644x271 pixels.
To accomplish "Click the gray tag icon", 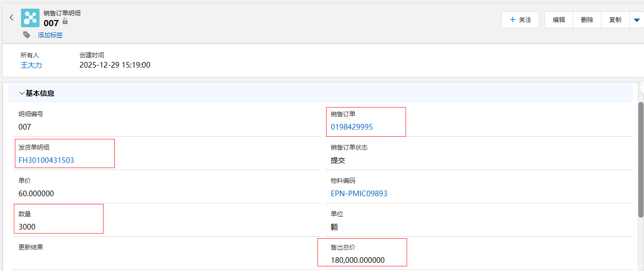I will pos(27,35).
